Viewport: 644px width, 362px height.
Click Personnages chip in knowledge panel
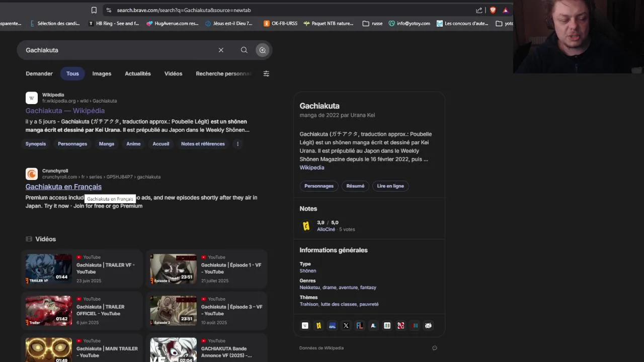319,186
